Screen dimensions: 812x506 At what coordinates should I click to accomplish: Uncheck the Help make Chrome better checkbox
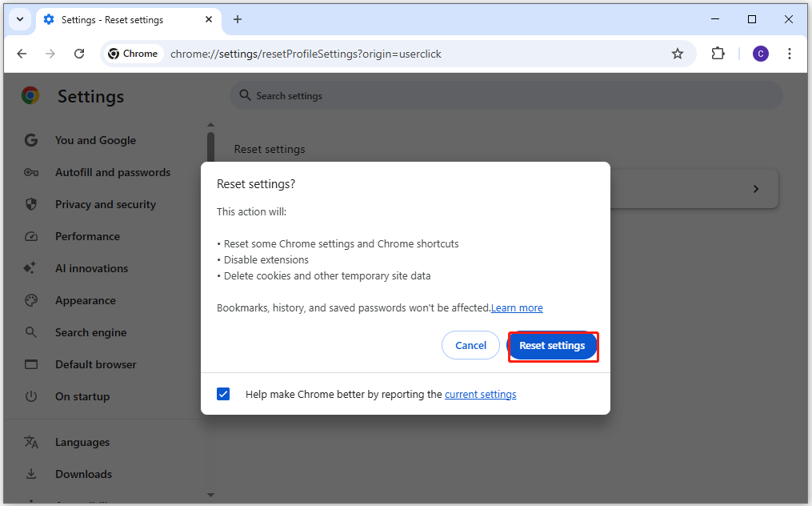click(223, 394)
